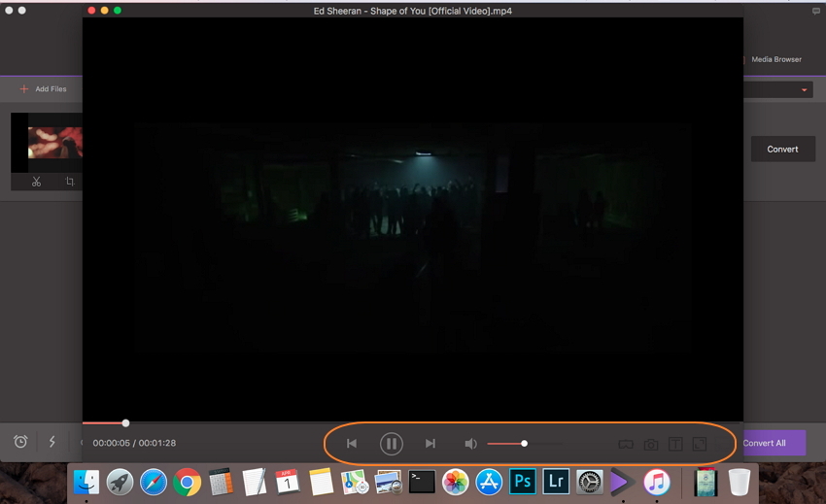
Task: Click the purple video converter dock icon
Action: click(622, 482)
